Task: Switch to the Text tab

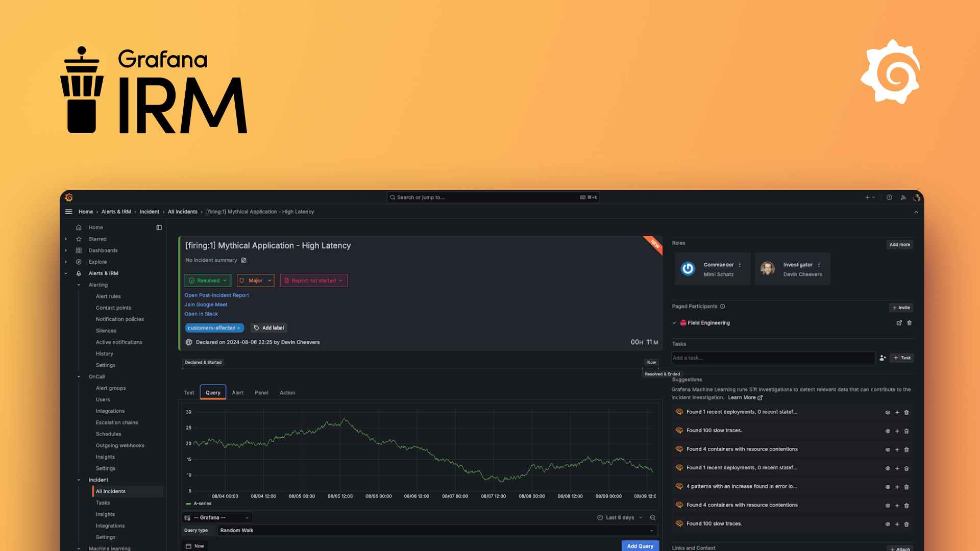Action: (189, 392)
